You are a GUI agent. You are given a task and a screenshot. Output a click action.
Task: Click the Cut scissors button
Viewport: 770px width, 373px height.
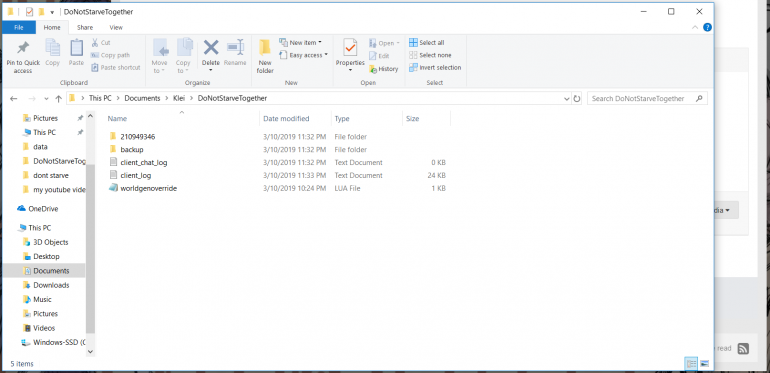(101, 43)
